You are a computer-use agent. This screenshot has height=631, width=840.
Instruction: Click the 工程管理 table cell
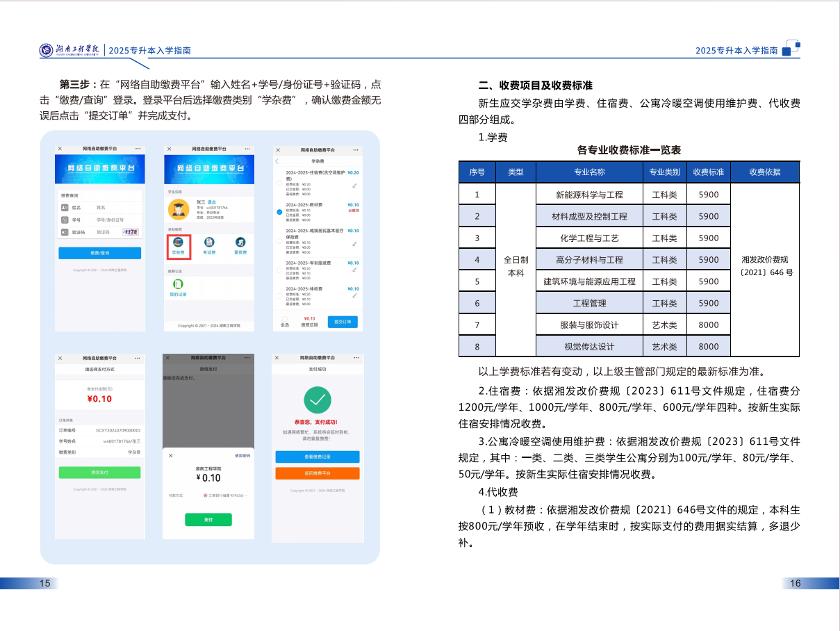tap(590, 303)
